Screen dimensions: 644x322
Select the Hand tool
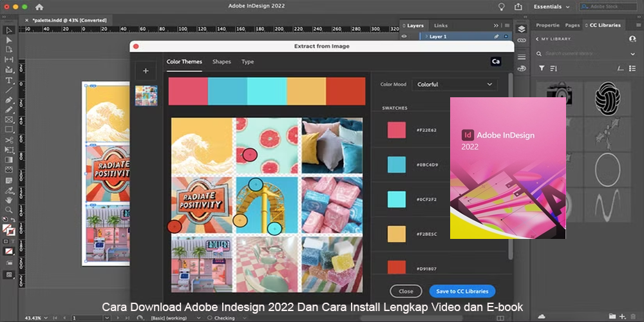pos(8,200)
